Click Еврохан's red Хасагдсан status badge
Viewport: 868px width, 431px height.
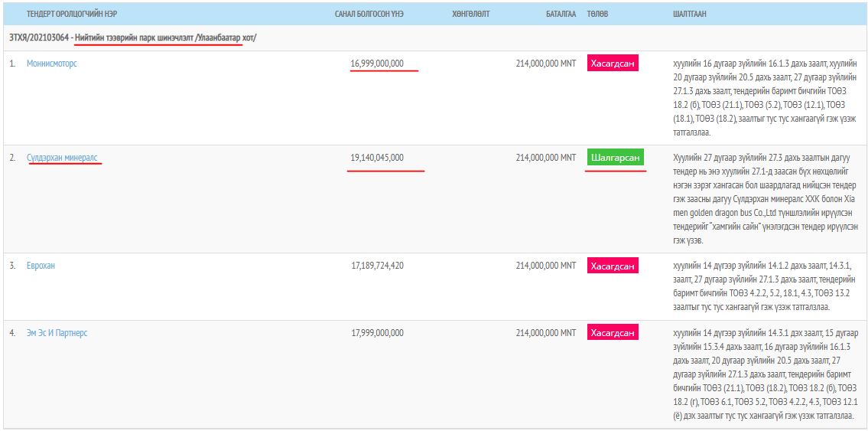click(613, 266)
